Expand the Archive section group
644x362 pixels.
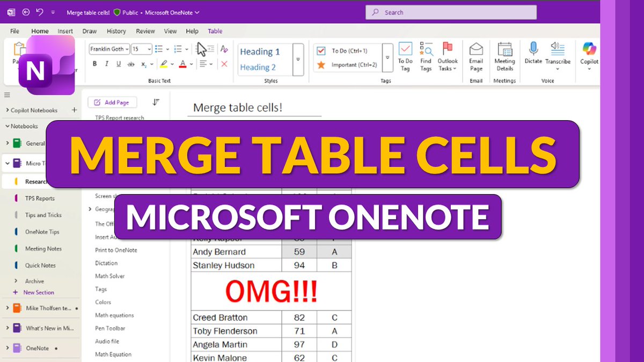tap(16, 281)
